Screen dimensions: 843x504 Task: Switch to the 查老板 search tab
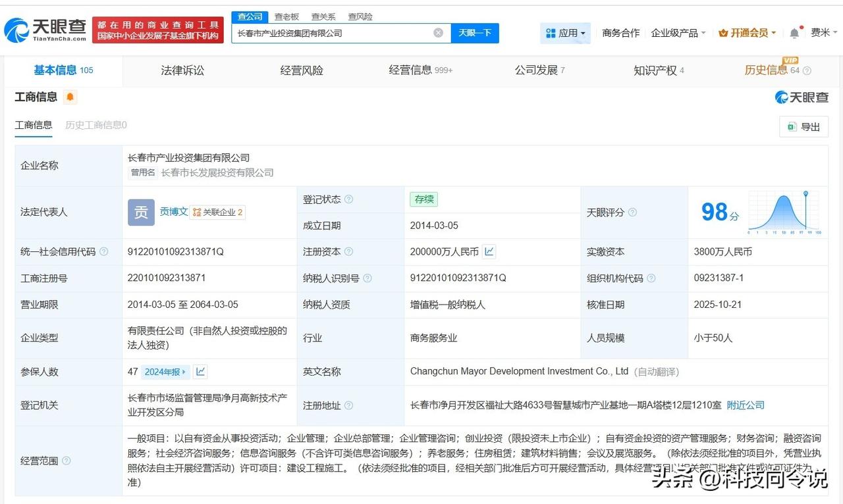point(286,16)
